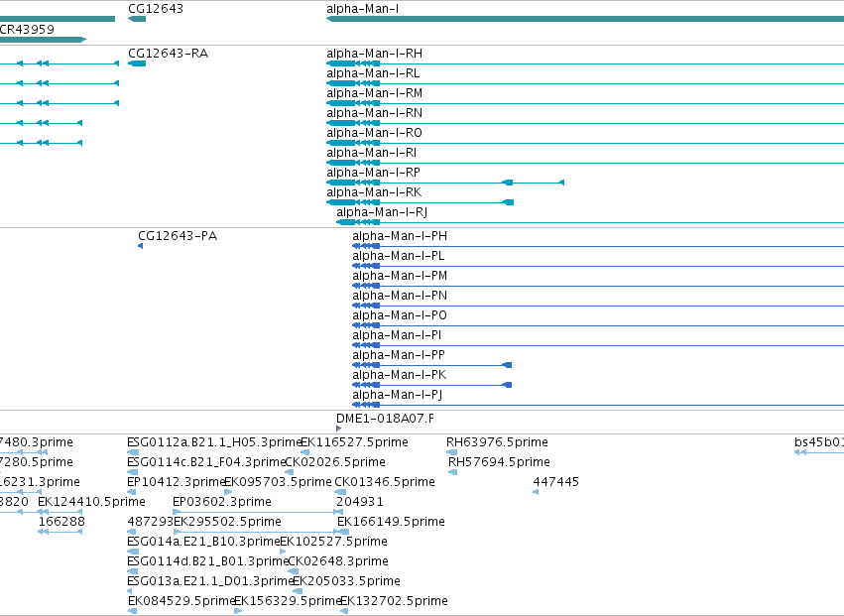Image resolution: width=844 pixels, height=616 pixels.
Task: Select the 447445 feature label
Action: (556, 482)
